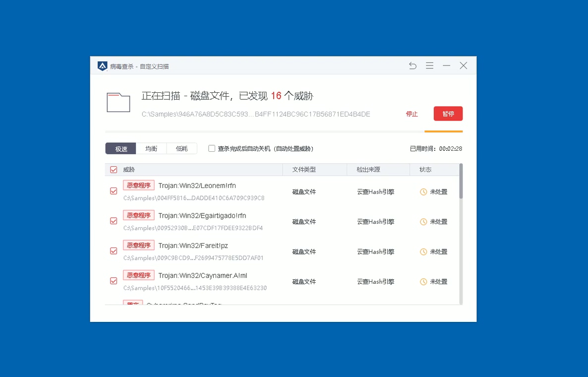Click the clock icon for Trojan:Win32/Caynamer.A!ml
This screenshot has height=377, width=588.
[423, 282]
